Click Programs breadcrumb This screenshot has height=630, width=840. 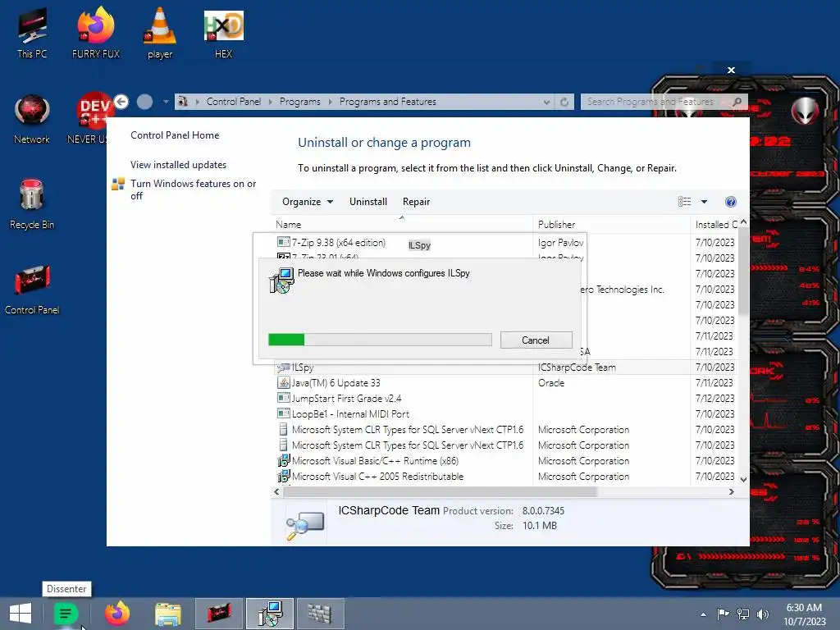[x=300, y=102]
